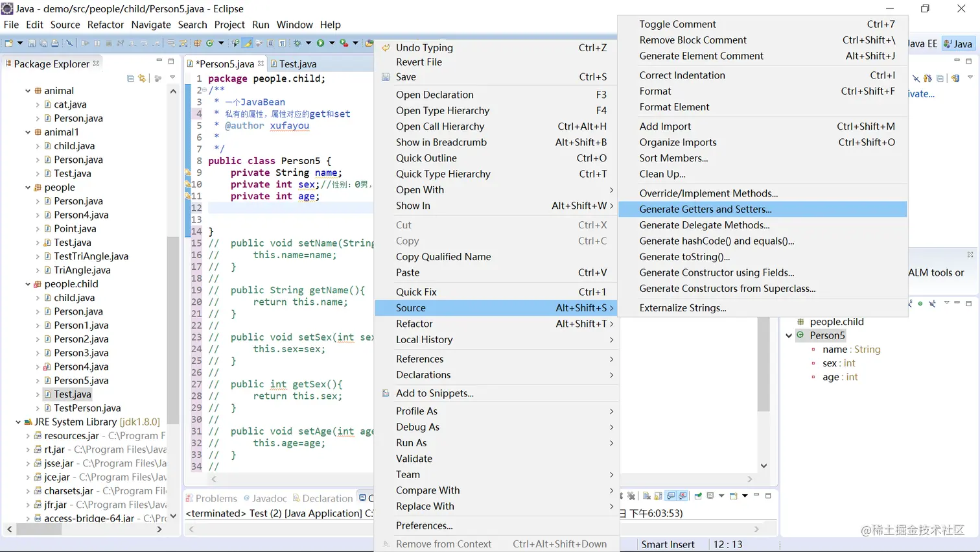Click the New Java Package toolbar icon
The width and height of the screenshot is (980, 552).
[x=198, y=43]
